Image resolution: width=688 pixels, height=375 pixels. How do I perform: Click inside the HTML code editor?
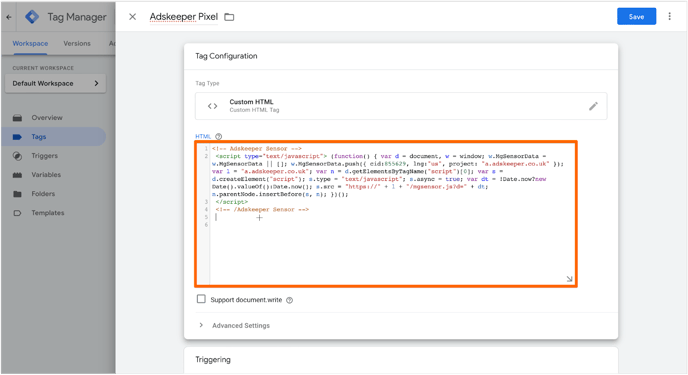pyautogui.click(x=386, y=214)
